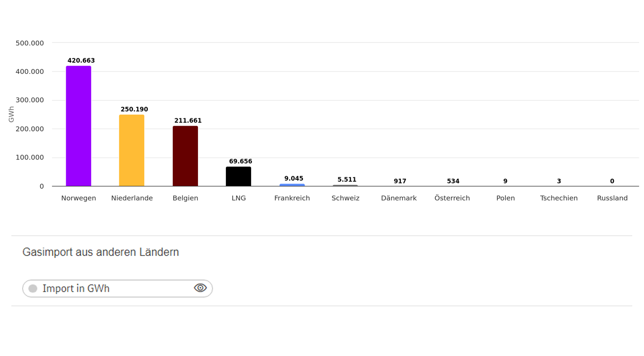
Task: Click the 500.000 y-axis tick label
Action: point(29,43)
